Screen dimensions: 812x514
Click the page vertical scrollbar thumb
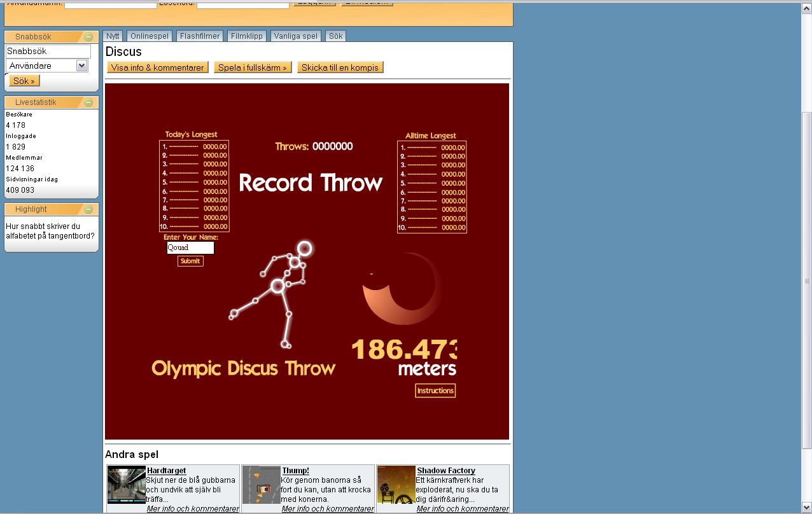tap(806, 280)
